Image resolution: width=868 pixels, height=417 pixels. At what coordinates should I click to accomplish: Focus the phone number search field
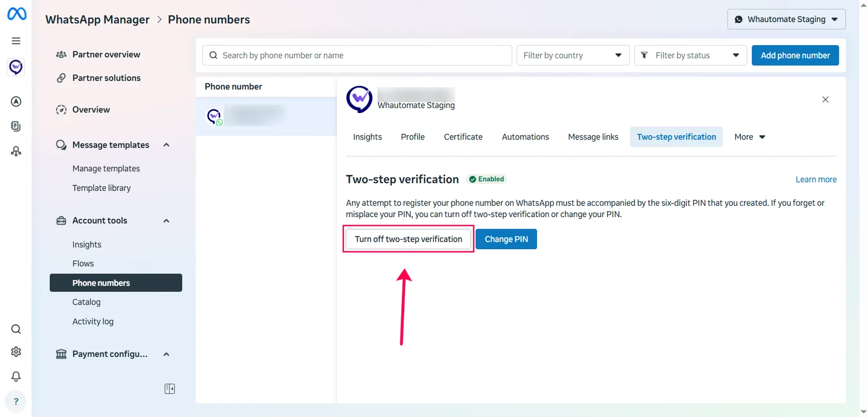pos(357,55)
